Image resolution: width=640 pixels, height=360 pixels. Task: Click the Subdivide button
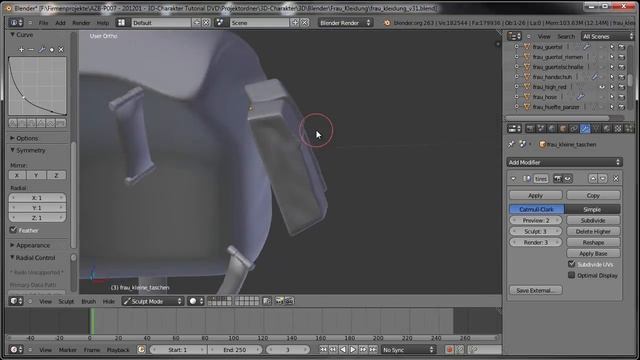pos(593,220)
